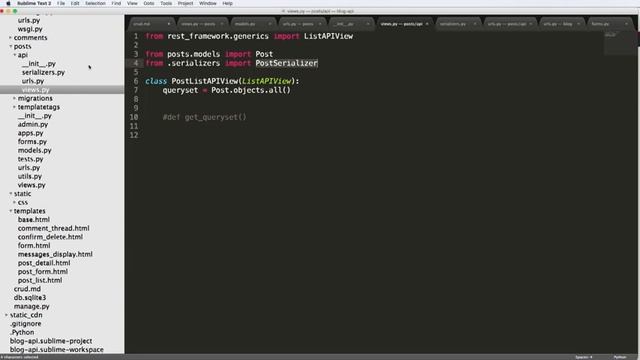This screenshot has height=360, width=640.
Task: Open .gitignore in the sidebar
Action: click(25, 324)
